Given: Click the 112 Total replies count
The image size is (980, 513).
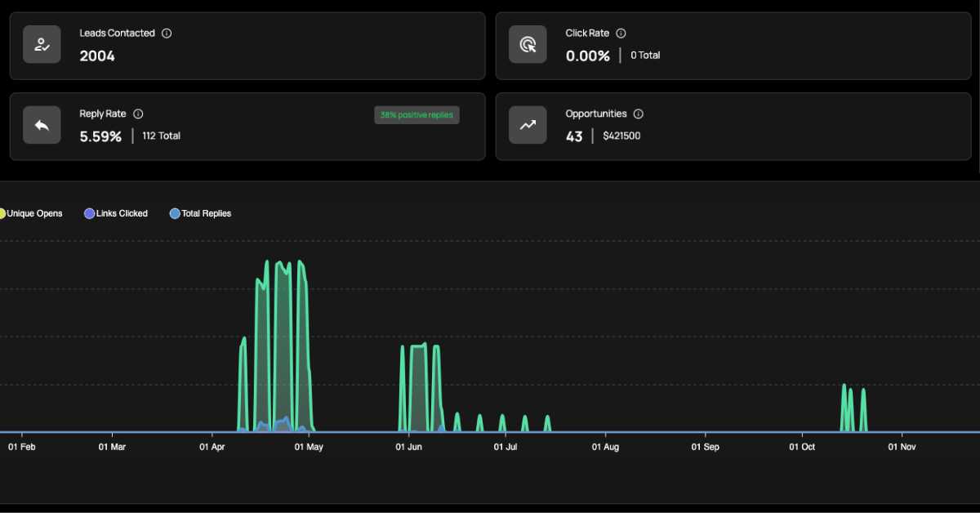Looking at the screenshot, I should coord(161,136).
